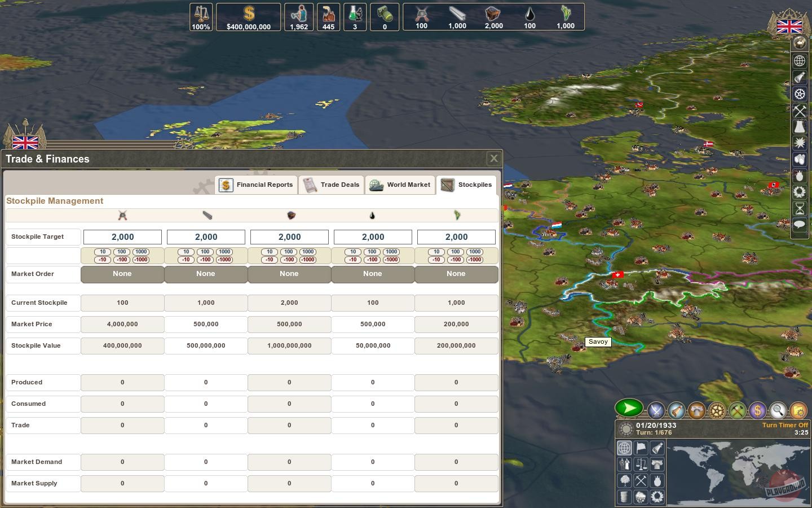Click the second column Stockpile Target field

[x=206, y=237]
